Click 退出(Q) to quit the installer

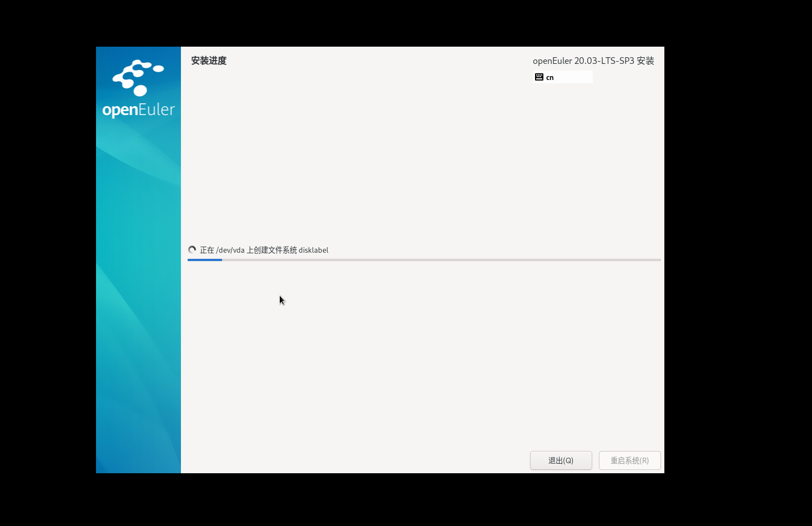click(x=561, y=460)
